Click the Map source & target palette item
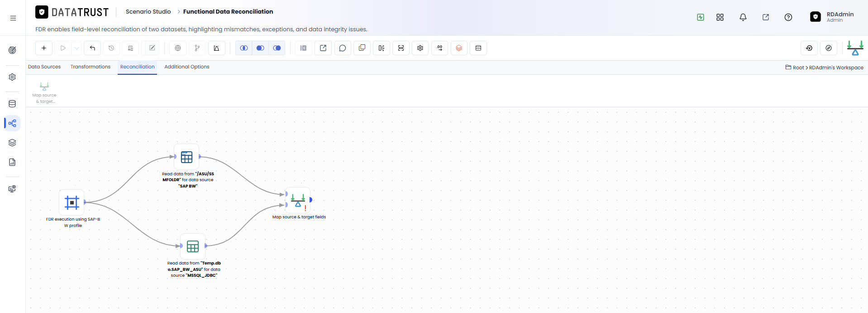This screenshot has width=868, height=313. [44, 93]
